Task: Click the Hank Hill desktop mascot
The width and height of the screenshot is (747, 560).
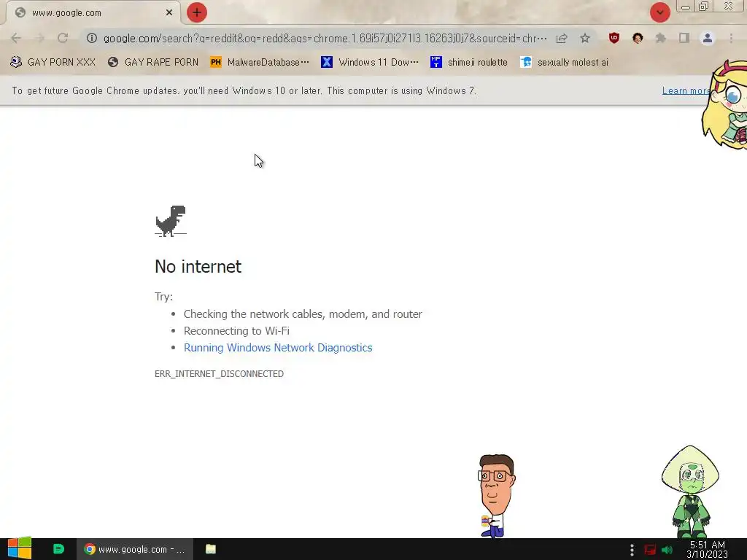Action: [496, 496]
